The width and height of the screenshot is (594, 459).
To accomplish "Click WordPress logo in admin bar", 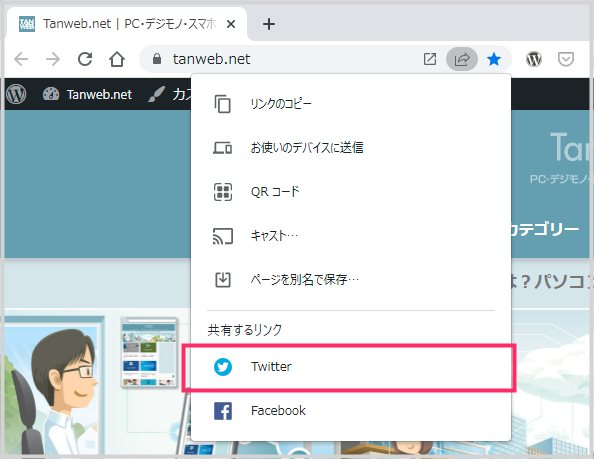I will tap(16, 94).
